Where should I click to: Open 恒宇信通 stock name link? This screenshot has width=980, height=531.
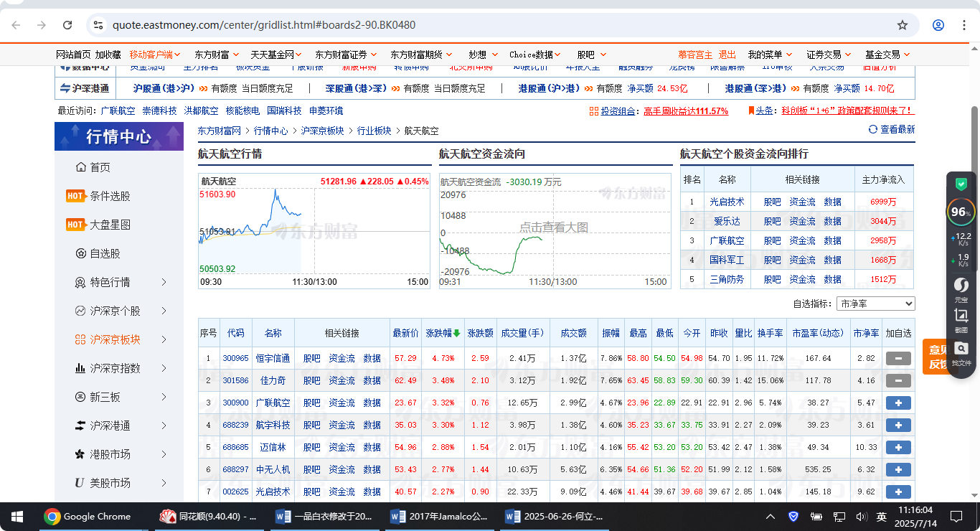(x=273, y=359)
